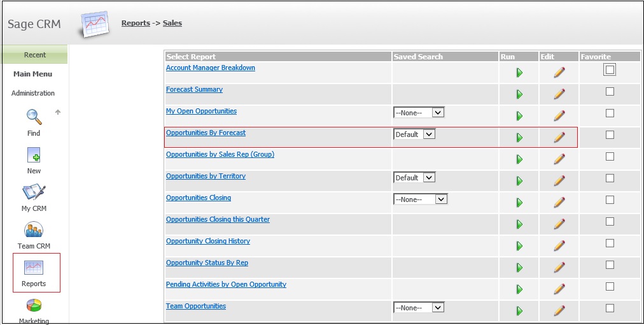The height and width of the screenshot is (325, 644).
Task: Open Pending Activities by Open Opportunity link
Action: click(x=226, y=284)
